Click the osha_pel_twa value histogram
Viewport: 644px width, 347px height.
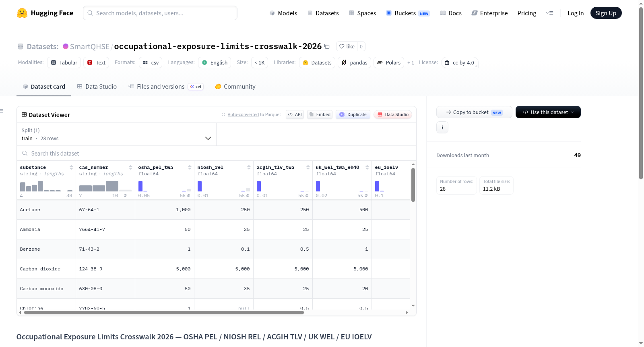[x=165, y=186]
